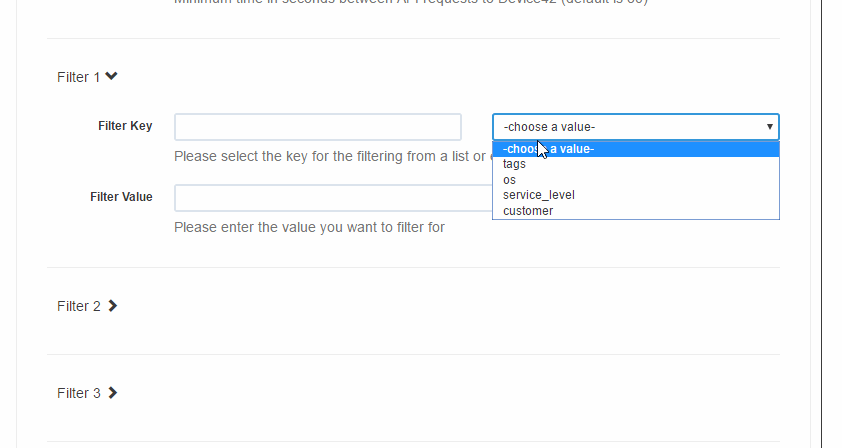Image resolution: width=842 pixels, height=448 pixels.
Task: Click the bold "Filter Value" label
Action: [121, 197]
